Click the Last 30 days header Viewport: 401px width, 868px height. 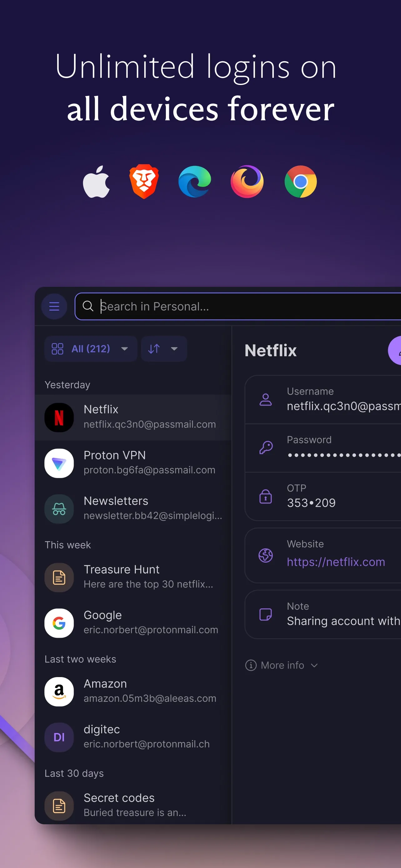[74, 773]
